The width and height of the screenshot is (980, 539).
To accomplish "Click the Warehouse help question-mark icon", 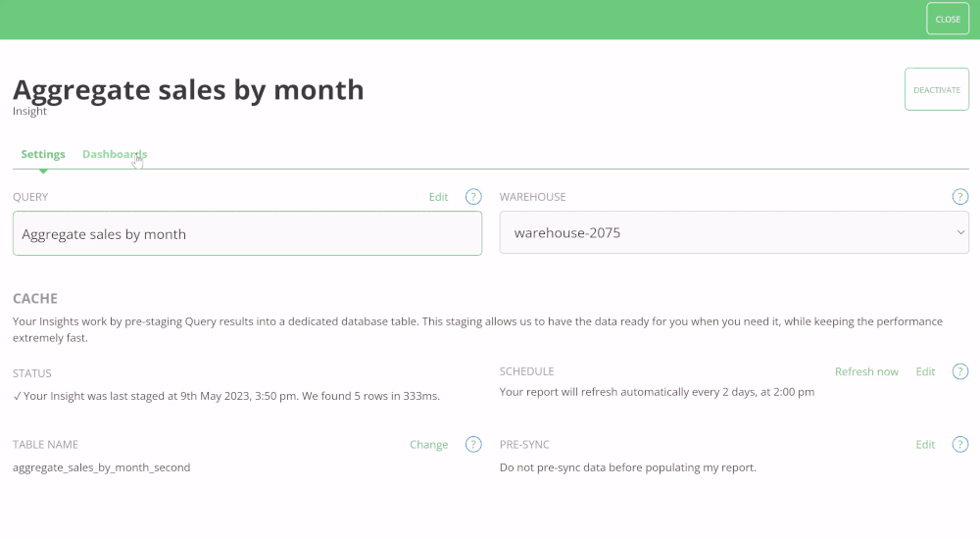I will [960, 197].
